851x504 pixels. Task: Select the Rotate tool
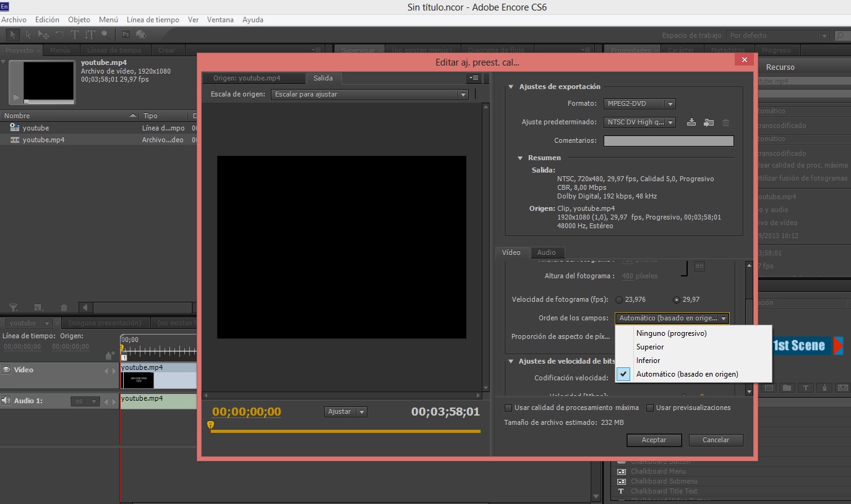[59, 35]
